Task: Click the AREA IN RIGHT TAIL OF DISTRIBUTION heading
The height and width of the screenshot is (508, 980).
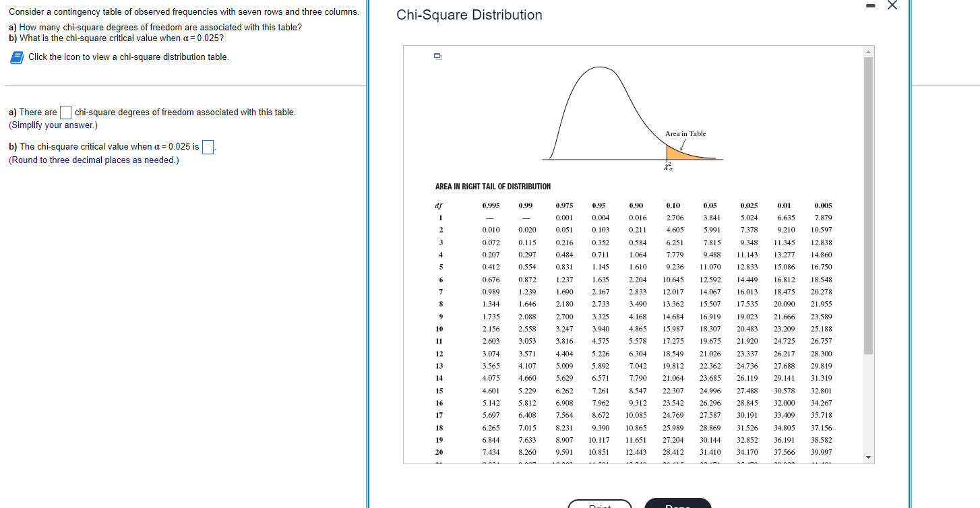Action: [492, 186]
